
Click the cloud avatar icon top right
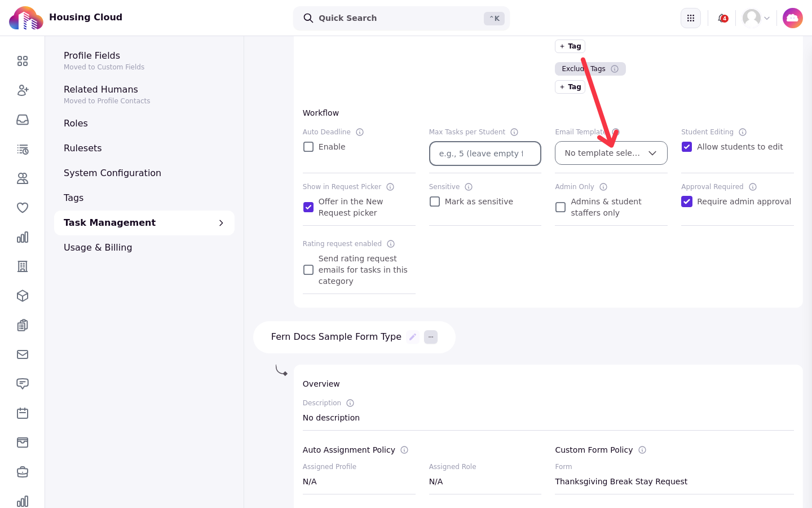[793, 18]
